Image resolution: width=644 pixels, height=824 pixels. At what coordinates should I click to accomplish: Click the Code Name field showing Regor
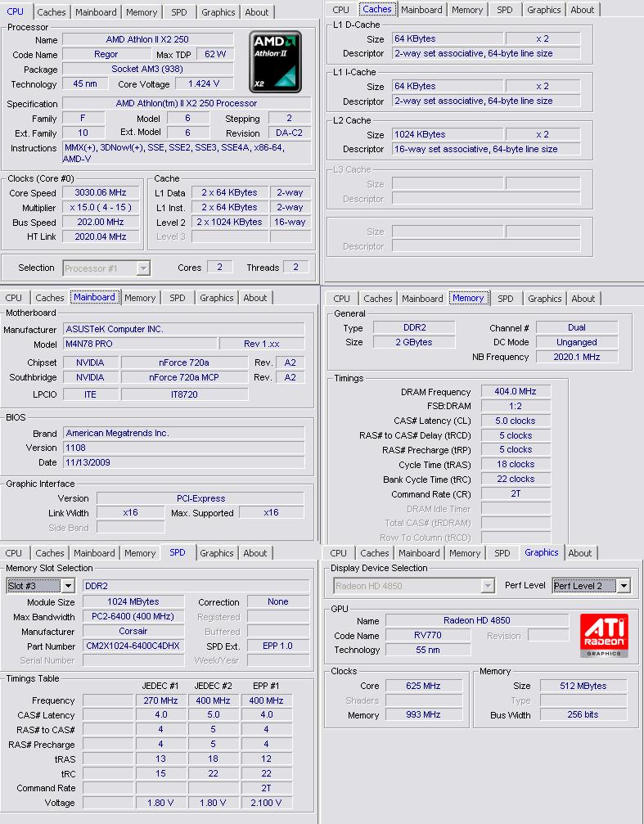coord(106,54)
